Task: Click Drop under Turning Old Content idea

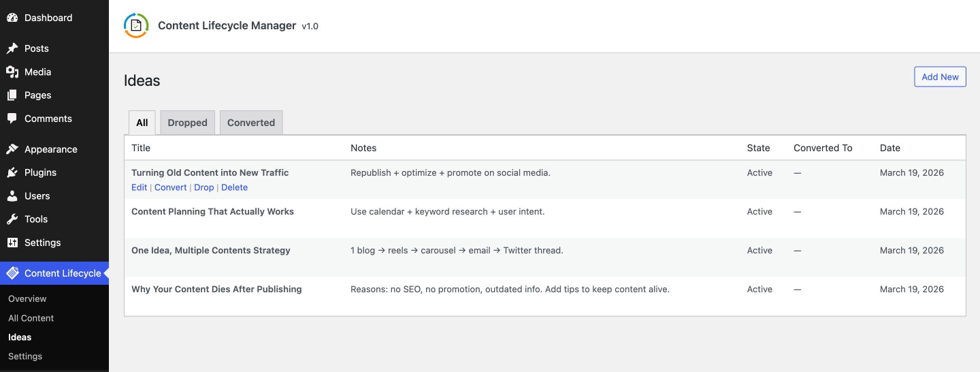Action: pyautogui.click(x=204, y=187)
